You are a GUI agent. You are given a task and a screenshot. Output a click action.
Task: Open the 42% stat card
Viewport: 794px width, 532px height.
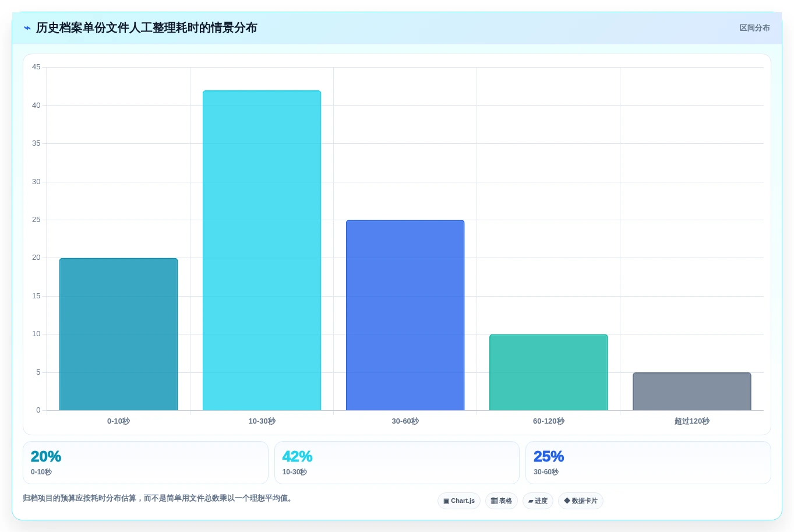pyautogui.click(x=397, y=463)
